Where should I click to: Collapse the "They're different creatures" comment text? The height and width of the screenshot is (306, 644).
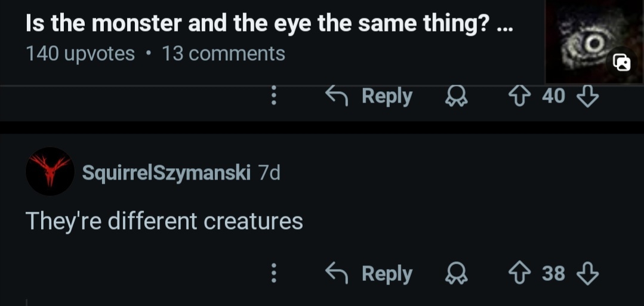tap(164, 221)
